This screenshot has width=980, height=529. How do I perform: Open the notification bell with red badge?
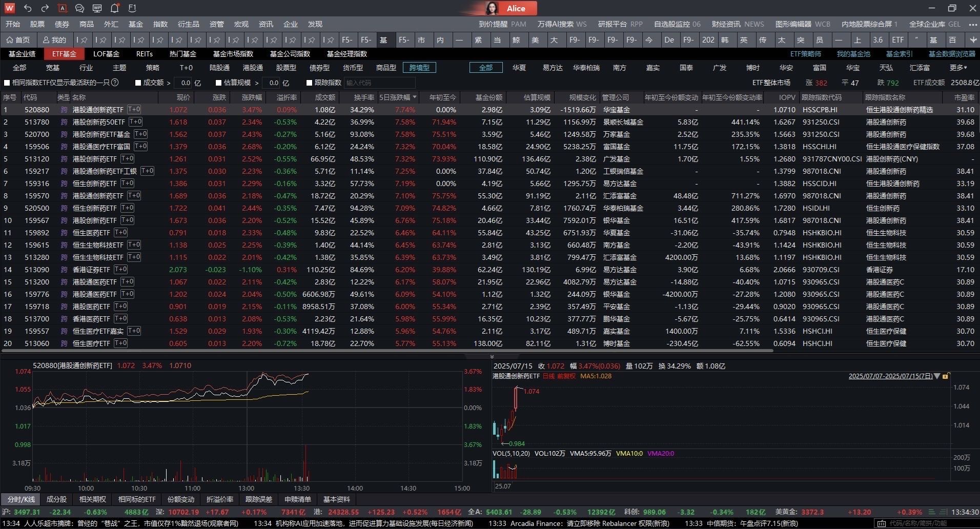pos(114,8)
